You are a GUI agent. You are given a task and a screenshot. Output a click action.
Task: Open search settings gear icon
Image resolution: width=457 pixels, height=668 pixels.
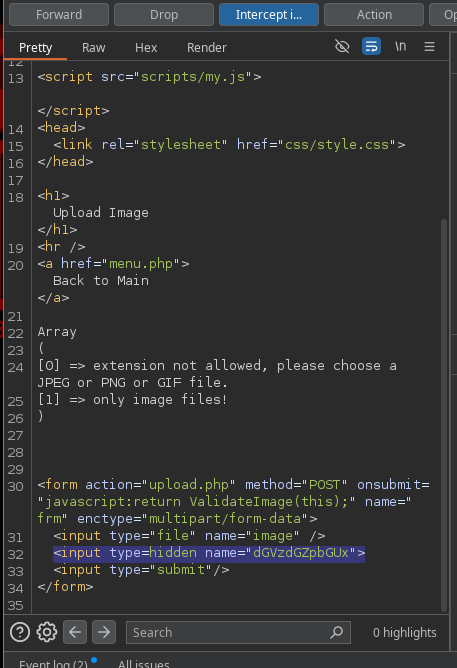(x=47, y=632)
